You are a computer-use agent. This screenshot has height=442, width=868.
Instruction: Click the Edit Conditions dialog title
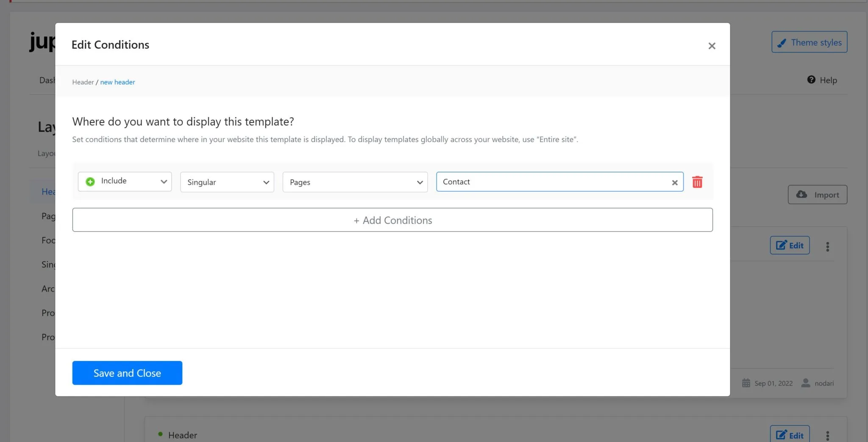click(110, 44)
